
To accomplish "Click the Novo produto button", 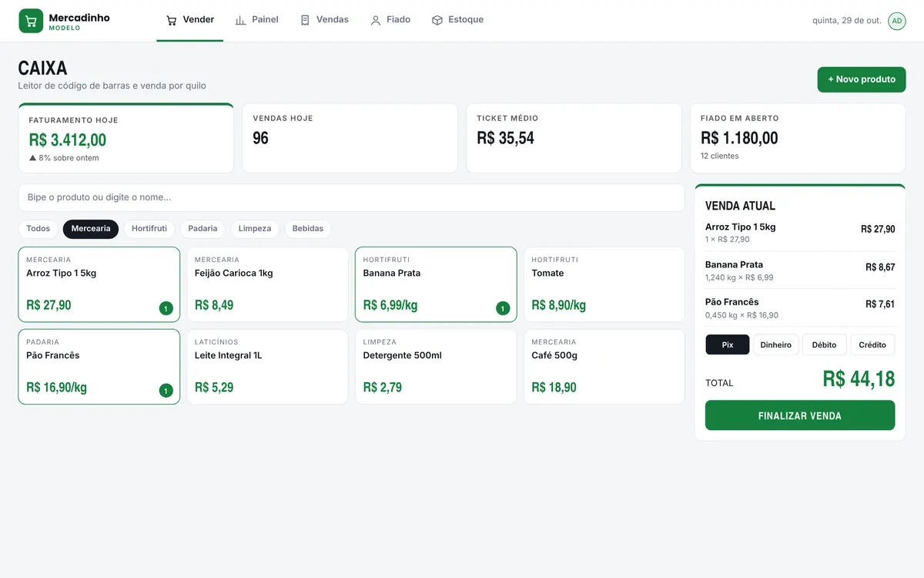I will 862,79.
